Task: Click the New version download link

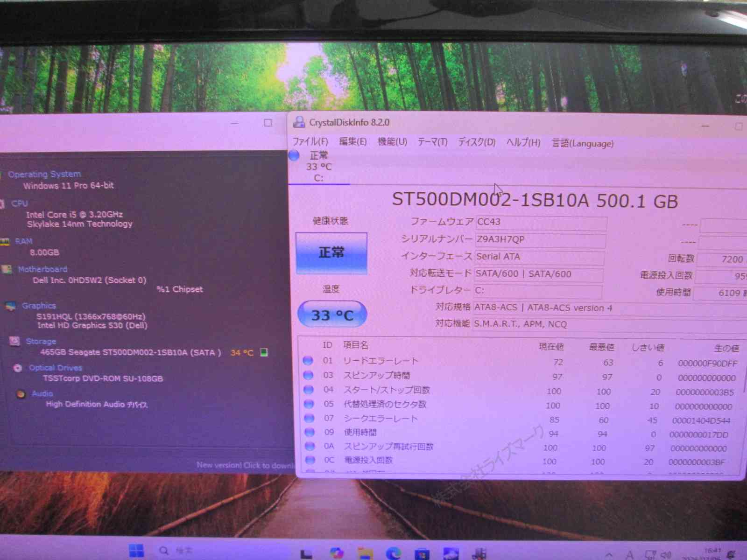Action: click(x=245, y=465)
